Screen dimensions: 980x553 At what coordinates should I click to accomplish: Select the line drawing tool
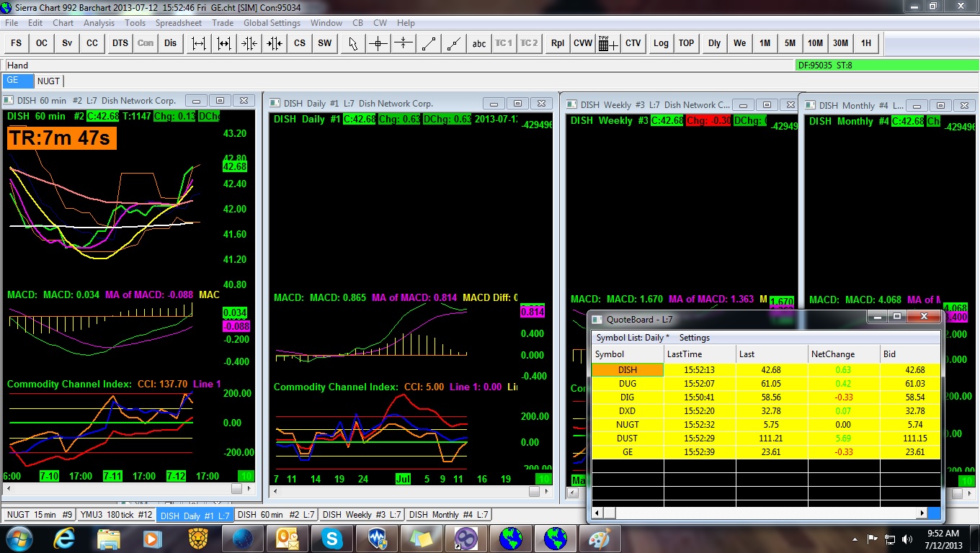click(x=429, y=43)
